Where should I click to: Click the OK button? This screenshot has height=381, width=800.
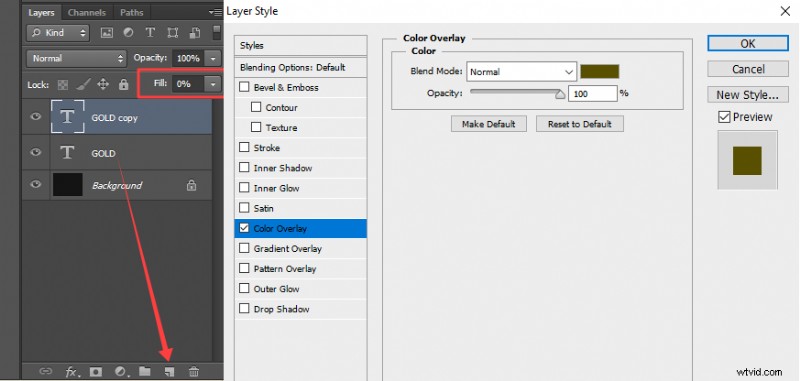pyautogui.click(x=748, y=43)
